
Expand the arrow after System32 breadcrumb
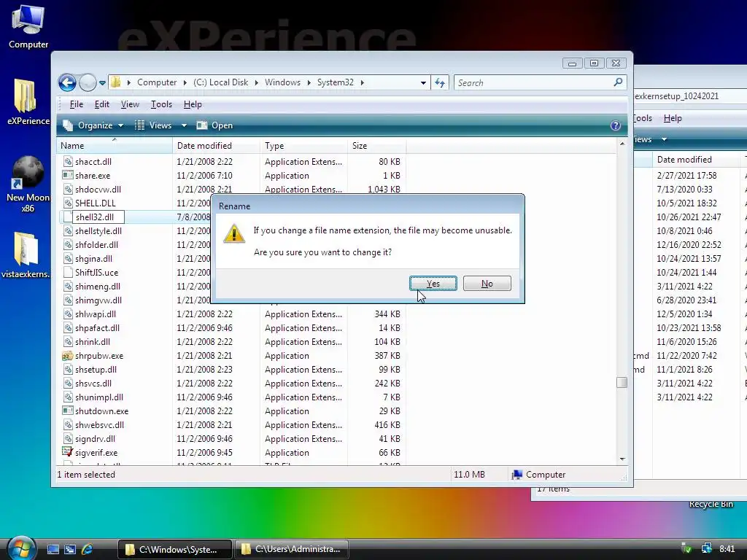point(363,83)
